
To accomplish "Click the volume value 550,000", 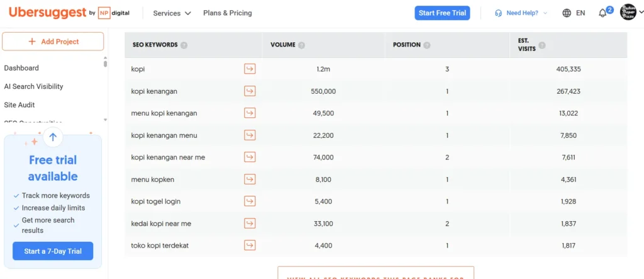I will [x=323, y=91].
